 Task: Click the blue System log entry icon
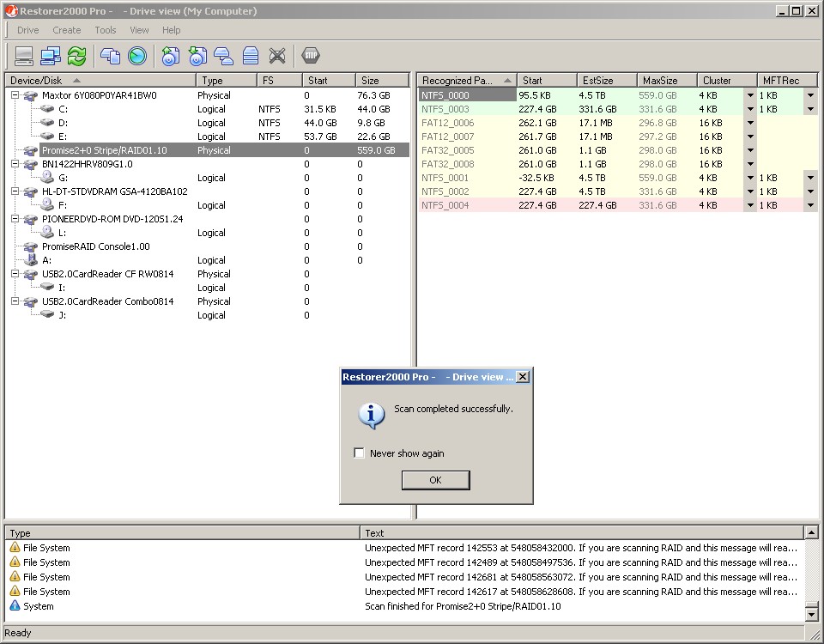coord(15,605)
